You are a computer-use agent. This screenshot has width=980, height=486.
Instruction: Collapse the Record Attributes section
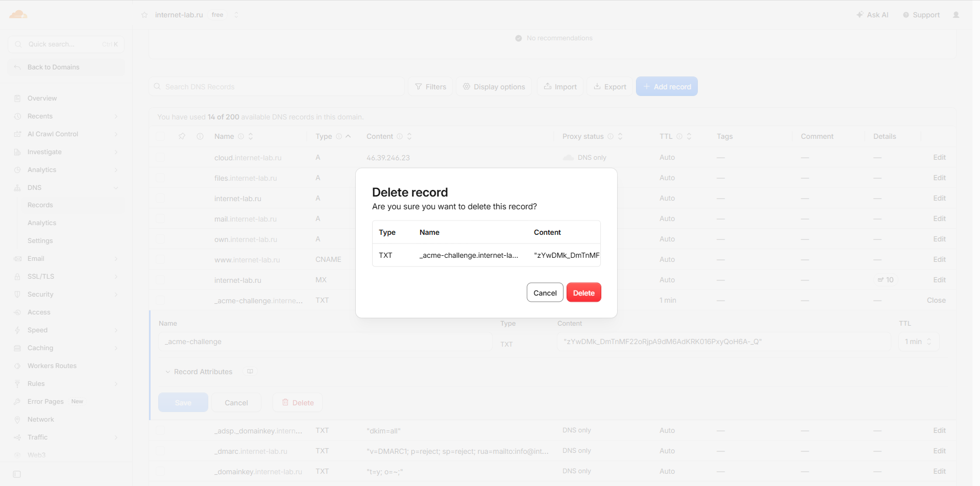[168, 372]
